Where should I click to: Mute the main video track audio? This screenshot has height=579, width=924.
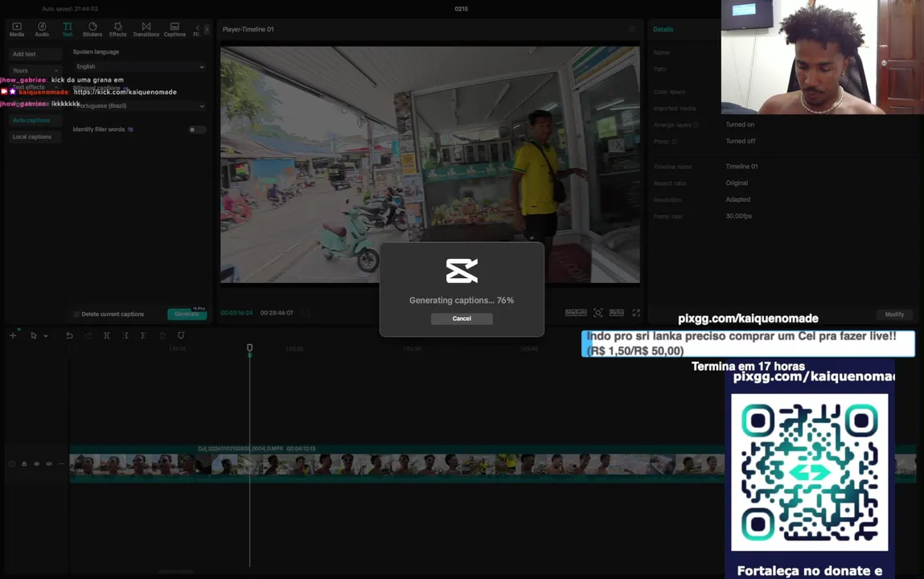tap(49, 464)
